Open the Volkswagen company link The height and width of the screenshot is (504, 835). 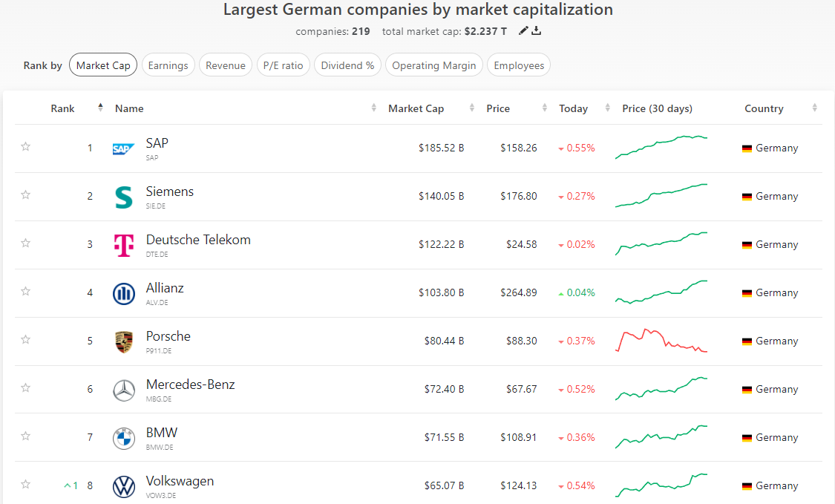point(180,481)
